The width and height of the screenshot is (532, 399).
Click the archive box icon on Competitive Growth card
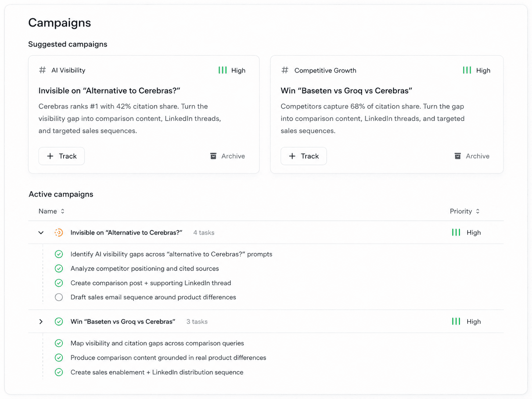457,156
